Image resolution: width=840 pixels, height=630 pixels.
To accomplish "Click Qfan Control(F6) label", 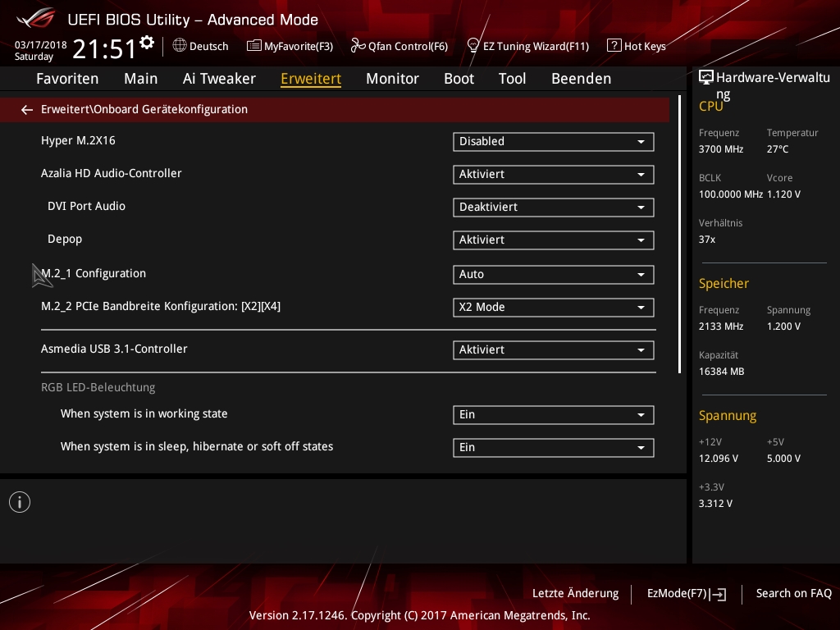I will pyautogui.click(x=408, y=46).
